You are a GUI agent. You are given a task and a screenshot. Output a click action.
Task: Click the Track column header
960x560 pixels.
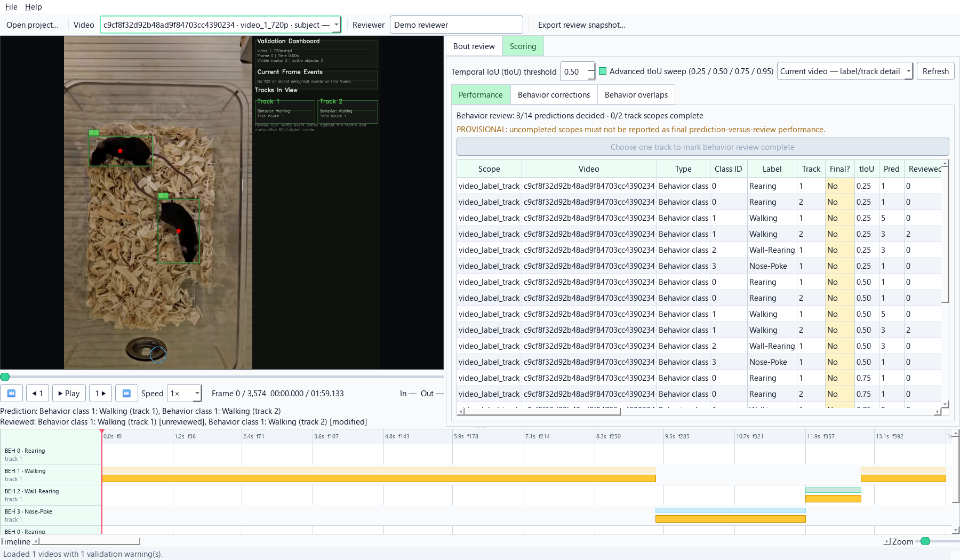click(811, 169)
